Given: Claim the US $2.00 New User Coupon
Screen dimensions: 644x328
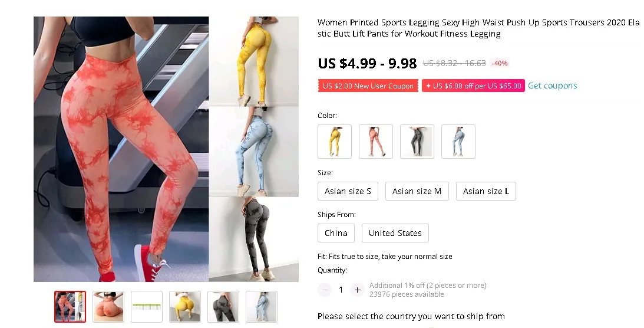Looking at the screenshot, I should (x=368, y=86).
